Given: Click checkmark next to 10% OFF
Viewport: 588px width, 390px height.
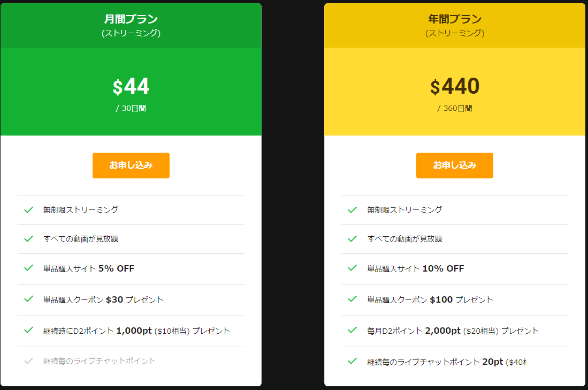Looking at the screenshot, I should coord(352,268).
